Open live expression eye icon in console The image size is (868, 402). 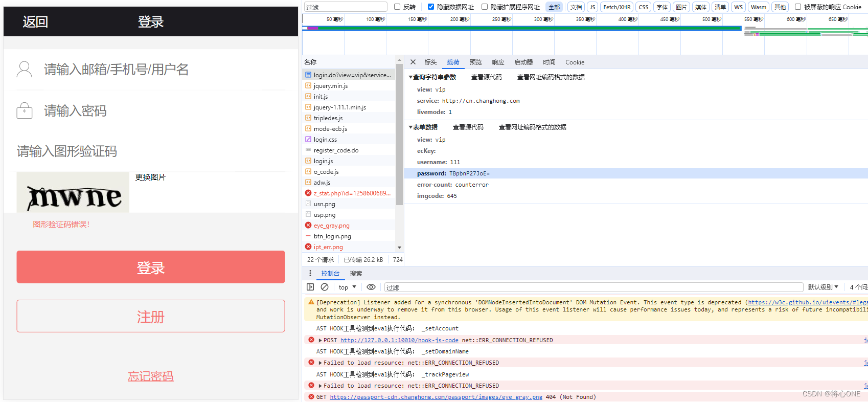tap(371, 287)
